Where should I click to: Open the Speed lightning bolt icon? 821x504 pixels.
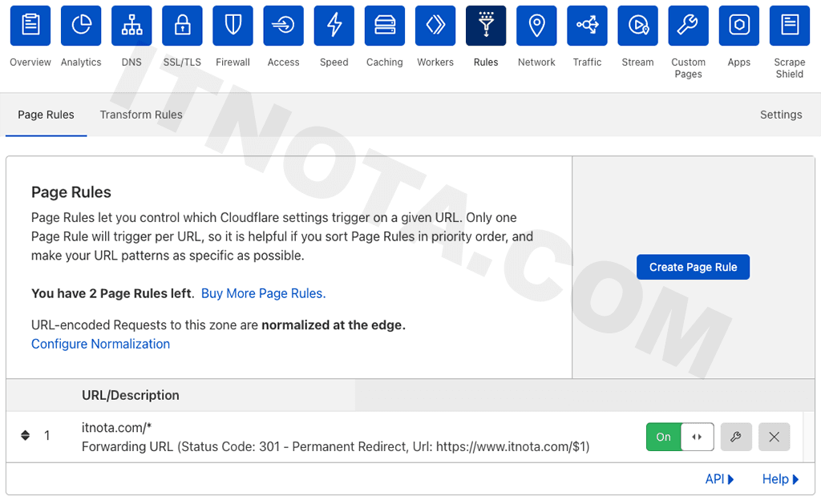[334, 26]
